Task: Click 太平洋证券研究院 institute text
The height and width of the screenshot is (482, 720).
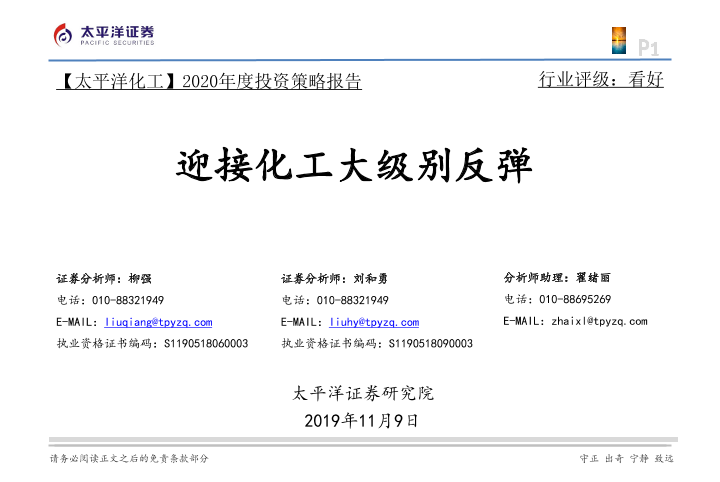Action: coord(362,393)
